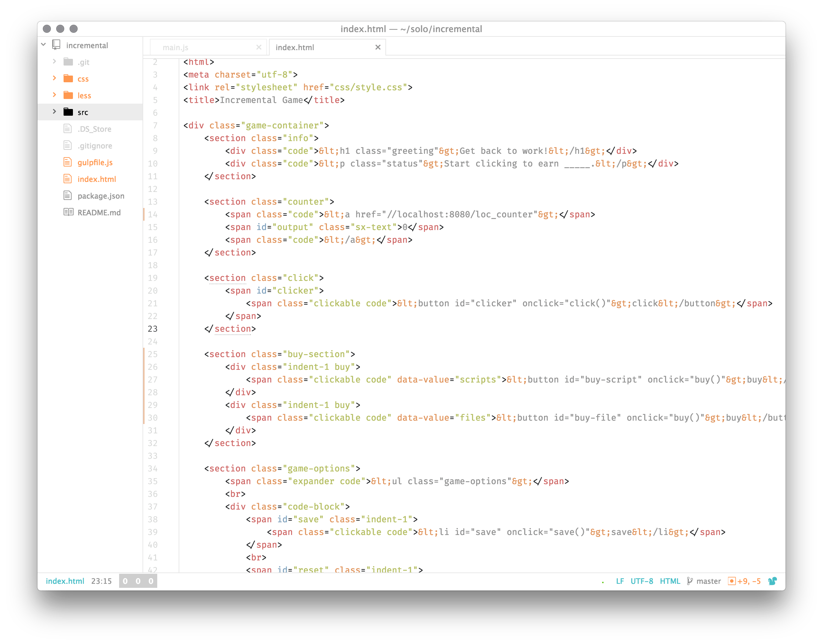823x644 pixels.
Task: Click the LF line ending selector
Action: (x=620, y=581)
